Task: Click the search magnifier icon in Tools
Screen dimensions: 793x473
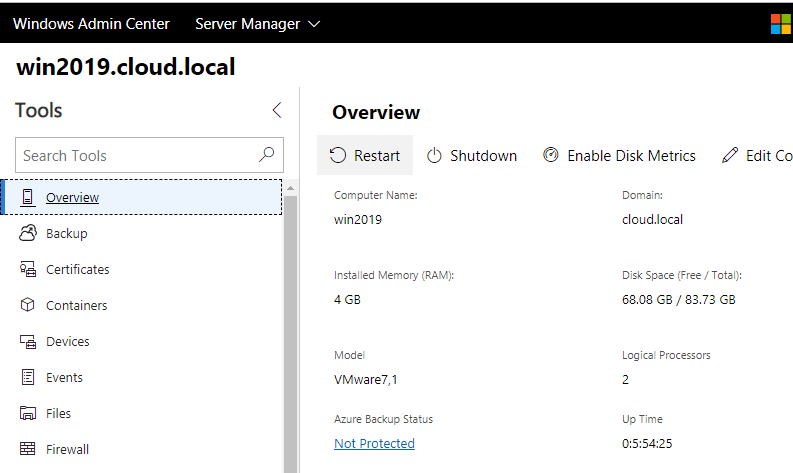Action: click(266, 155)
